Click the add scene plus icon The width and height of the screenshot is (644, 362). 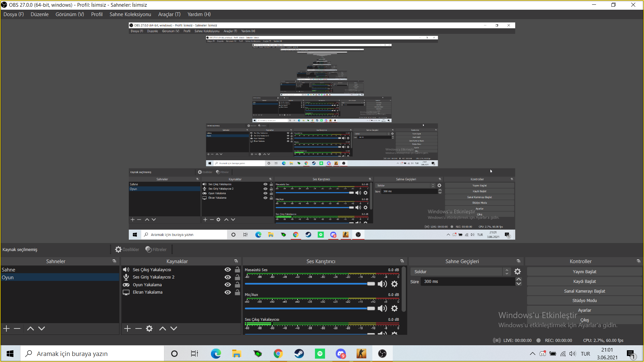(6, 329)
